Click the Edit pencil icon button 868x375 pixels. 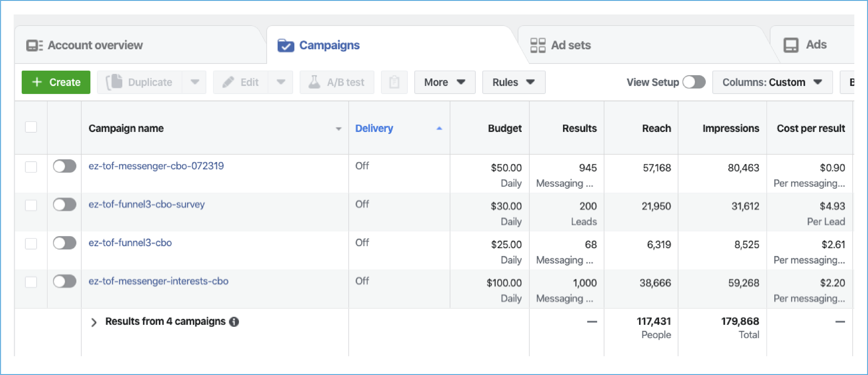coord(228,82)
